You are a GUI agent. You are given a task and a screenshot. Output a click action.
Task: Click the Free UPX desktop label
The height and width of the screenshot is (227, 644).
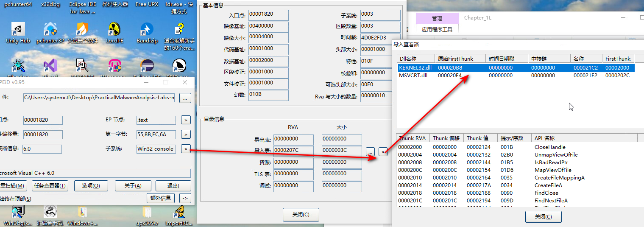[147, 4]
